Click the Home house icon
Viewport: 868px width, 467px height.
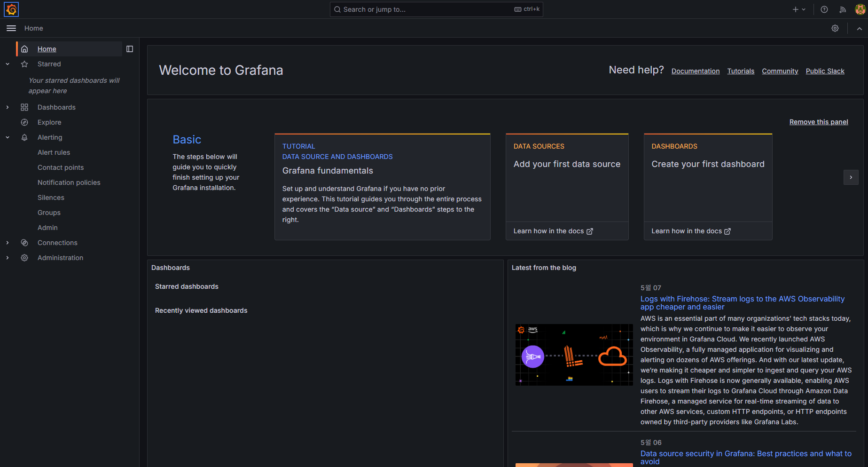pos(24,49)
